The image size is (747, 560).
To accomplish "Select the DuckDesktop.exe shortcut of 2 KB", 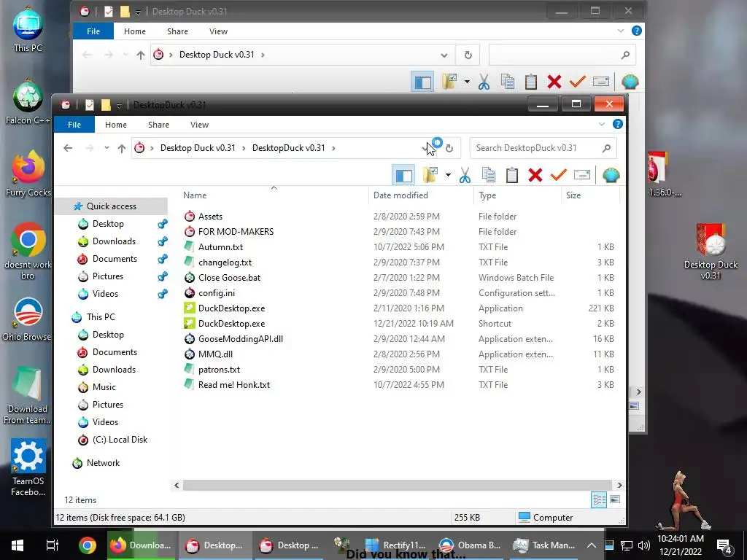I will click(x=231, y=323).
